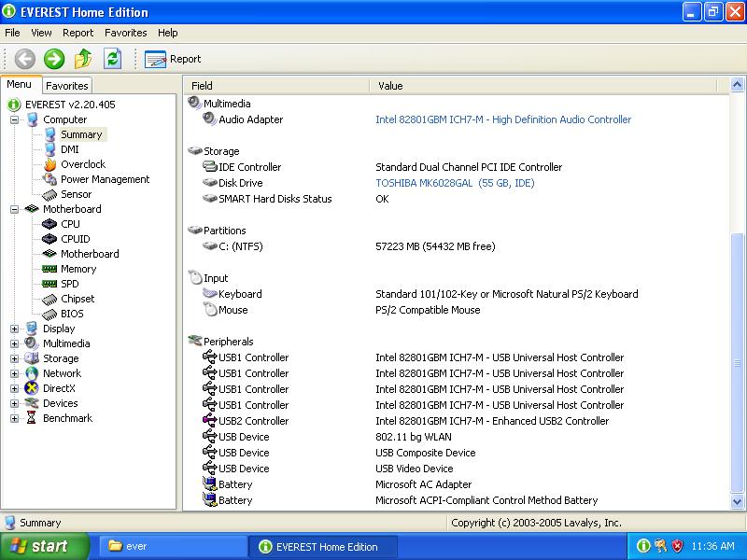The height and width of the screenshot is (560, 747).
Task: Open the Report menu
Action: click(x=78, y=33)
